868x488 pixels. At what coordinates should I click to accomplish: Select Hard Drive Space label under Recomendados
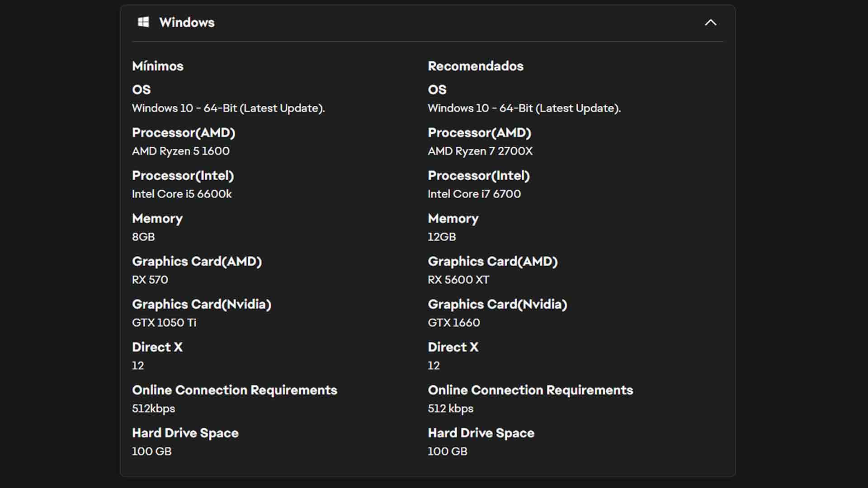(x=481, y=433)
